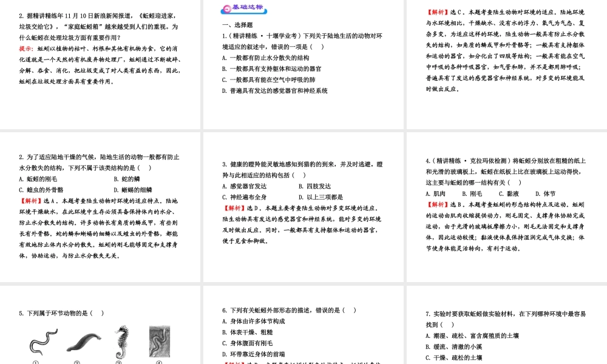Click line '便于觅食和御敌。'
The width and height of the screenshot is (607, 364).
coord(245,241)
